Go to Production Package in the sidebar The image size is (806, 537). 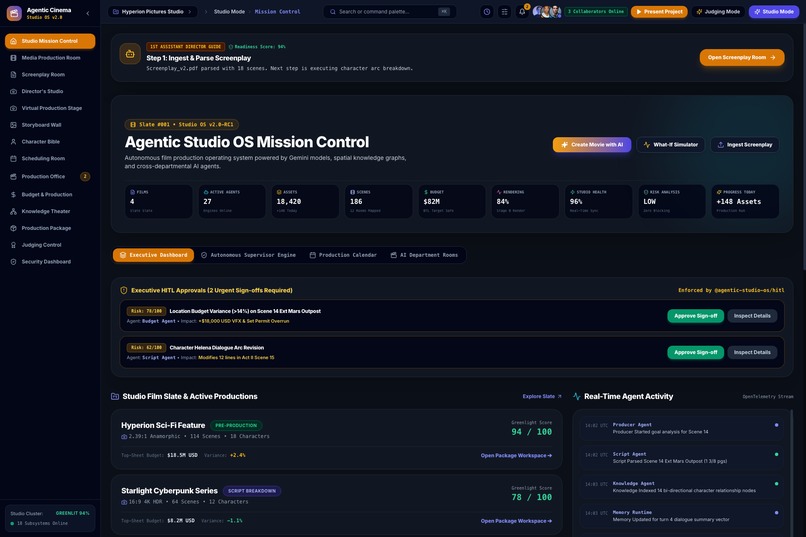click(x=50, y=228)
